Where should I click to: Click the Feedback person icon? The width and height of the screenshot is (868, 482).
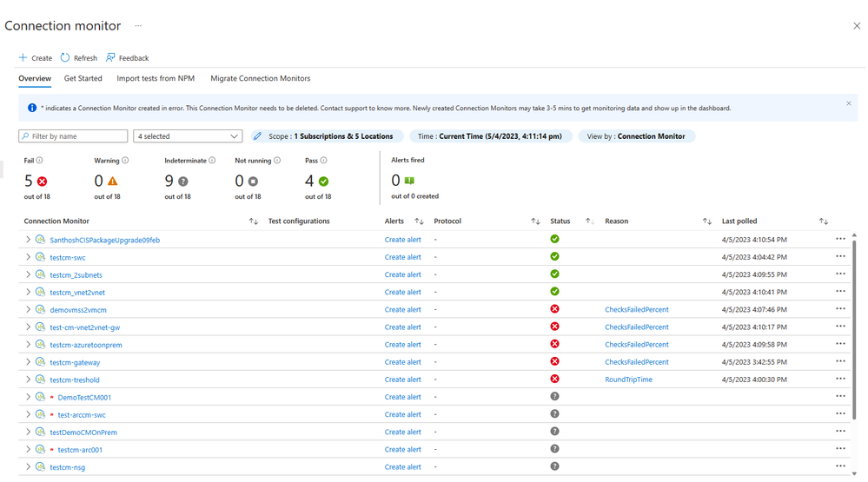coord(110,57)
